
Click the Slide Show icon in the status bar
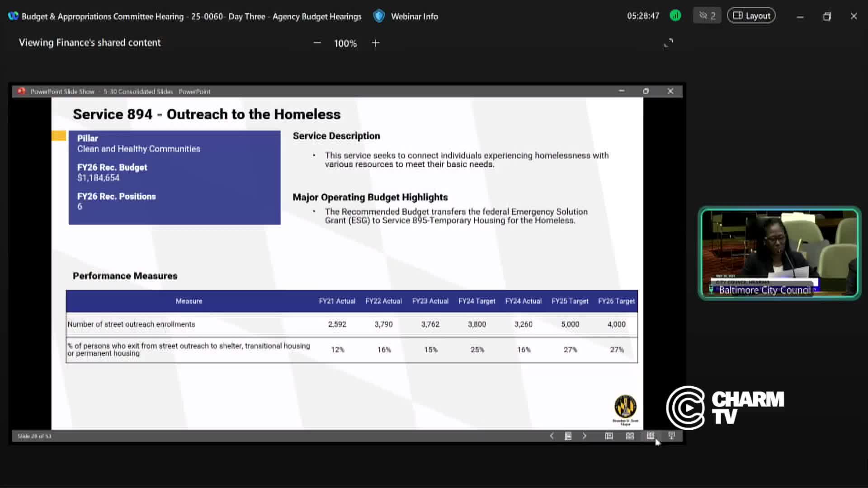click(672, 436)
